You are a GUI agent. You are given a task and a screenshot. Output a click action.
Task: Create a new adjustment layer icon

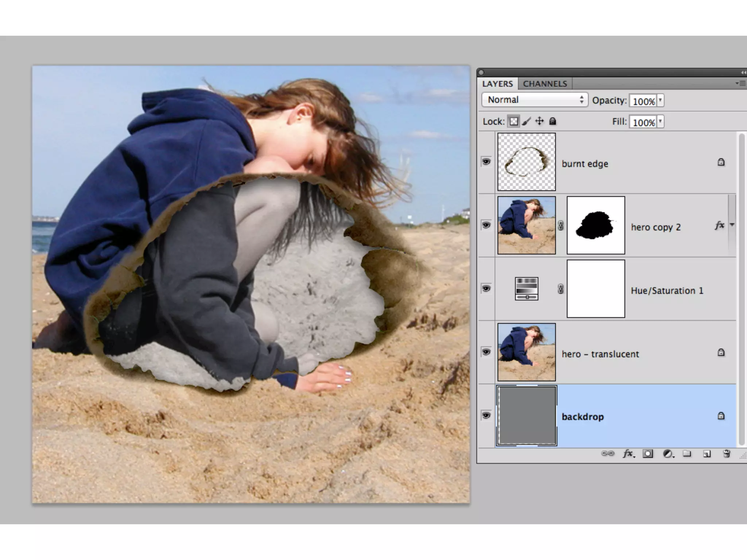pyautogui.click(x=668, y=454)
